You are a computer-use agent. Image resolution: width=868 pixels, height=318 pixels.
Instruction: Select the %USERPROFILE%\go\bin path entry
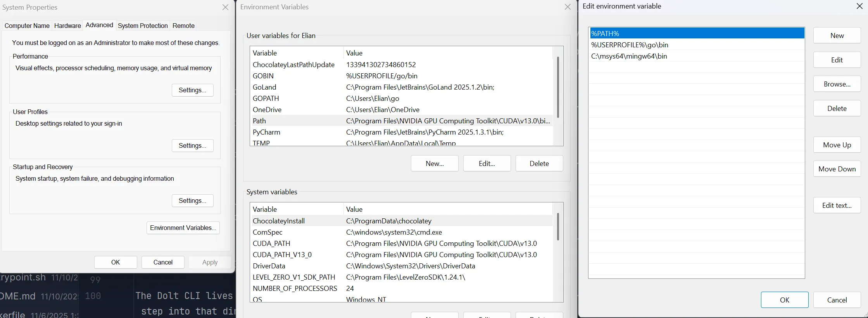[x=629, y=45]
